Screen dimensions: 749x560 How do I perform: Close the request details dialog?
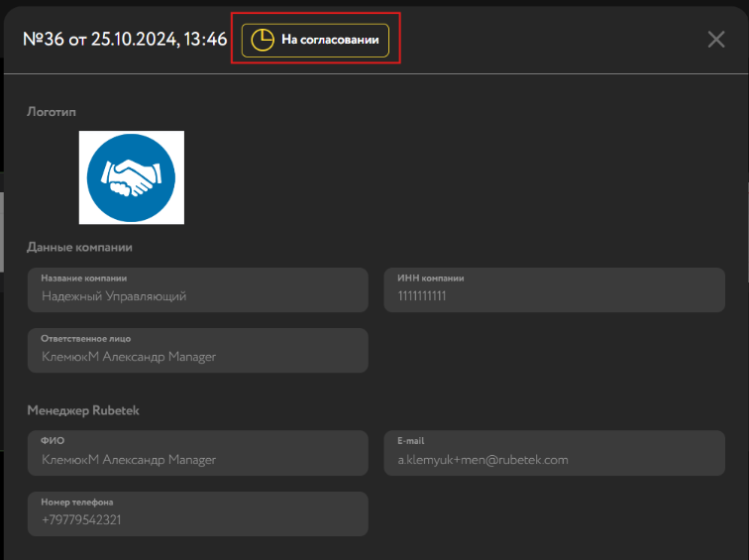[x=716, y=40]
